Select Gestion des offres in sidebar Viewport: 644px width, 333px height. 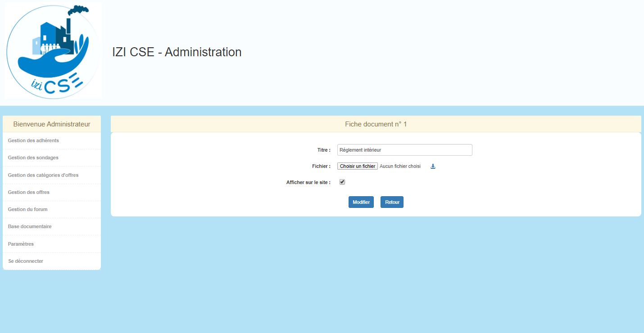tap(29, 192)
